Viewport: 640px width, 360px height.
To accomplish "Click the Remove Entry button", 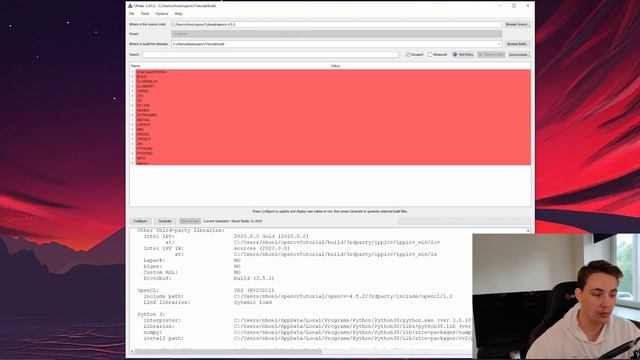I will coord(491,54).
